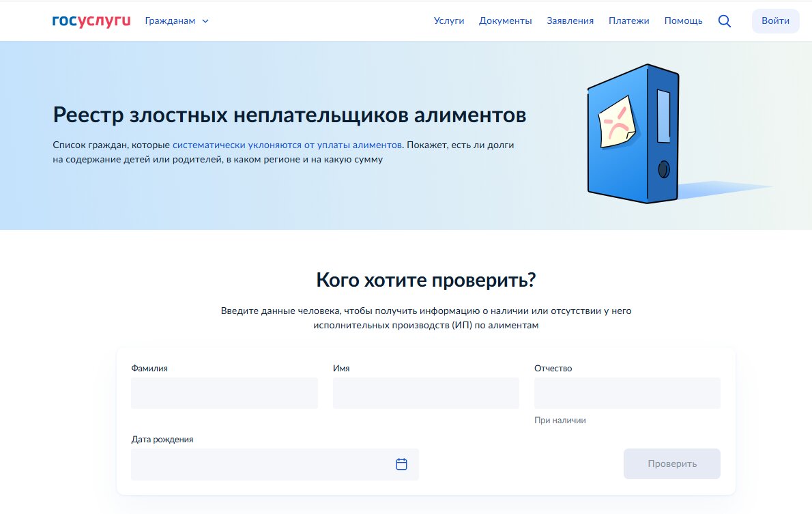Viewport: 812px width, 514px height.
Task: Click inside the Дата рождения field
Action: point(259,464)
